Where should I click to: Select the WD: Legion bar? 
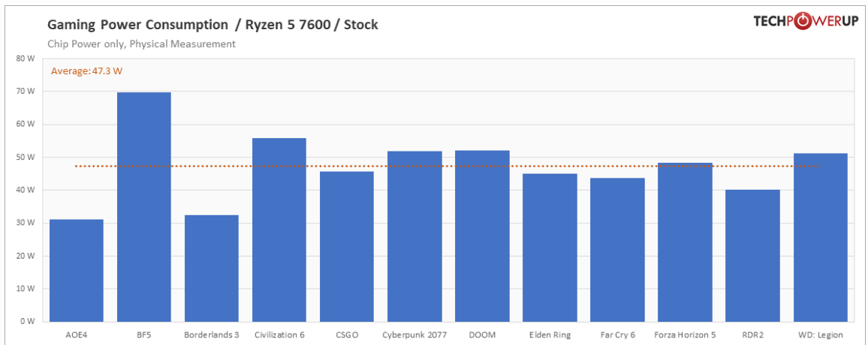point(821,237)
